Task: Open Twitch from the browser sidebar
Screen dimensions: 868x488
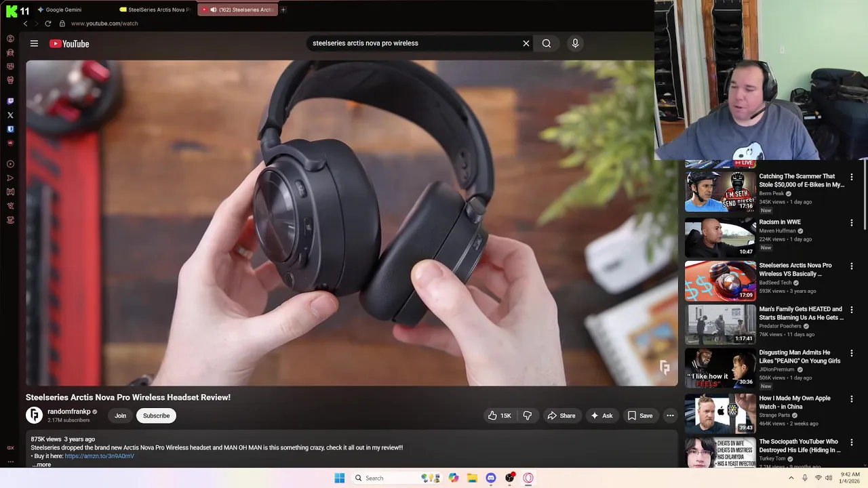Action: (x=10, y=101)
